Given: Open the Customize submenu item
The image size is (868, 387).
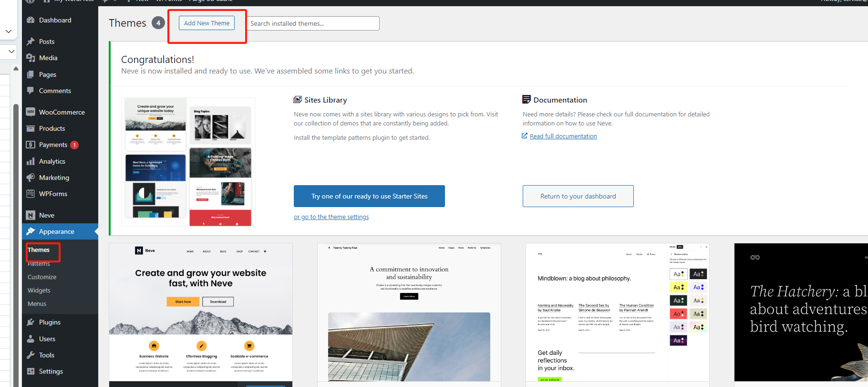Looking at the screenshot, I should point(42,277).
